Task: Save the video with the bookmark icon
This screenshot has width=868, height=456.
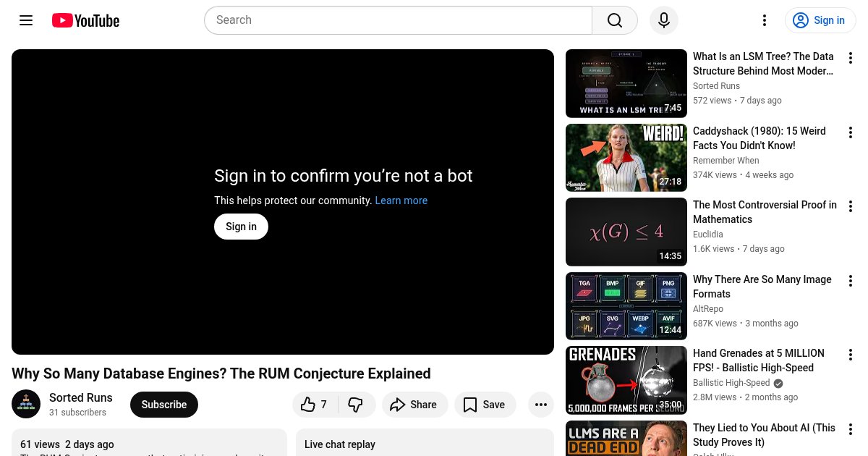Action: (x=471, y=405)
